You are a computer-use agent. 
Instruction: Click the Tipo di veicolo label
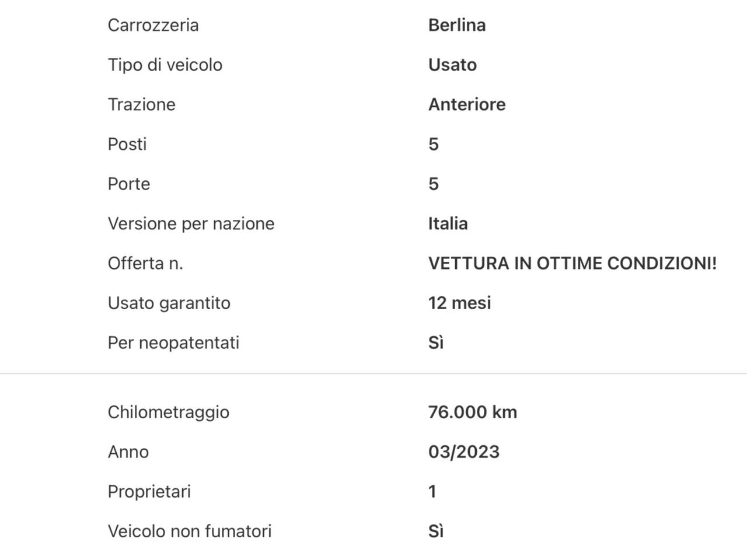tap(165, 65)
